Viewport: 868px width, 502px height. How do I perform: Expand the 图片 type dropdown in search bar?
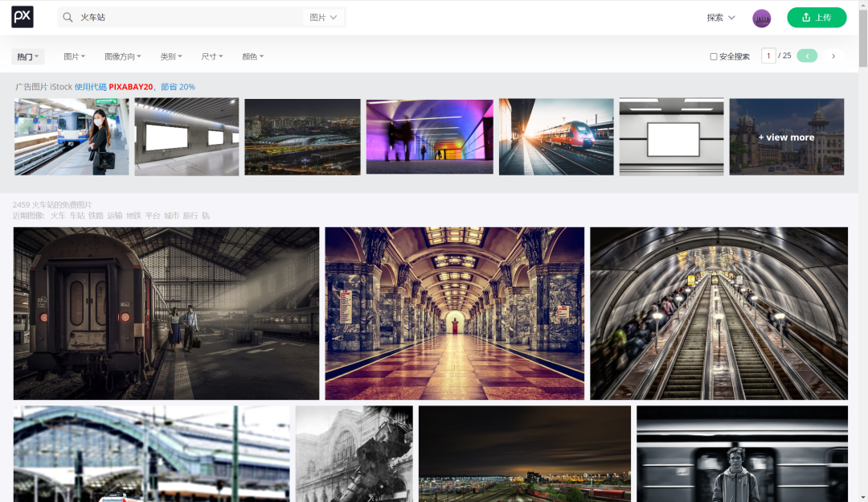point(323,17)
